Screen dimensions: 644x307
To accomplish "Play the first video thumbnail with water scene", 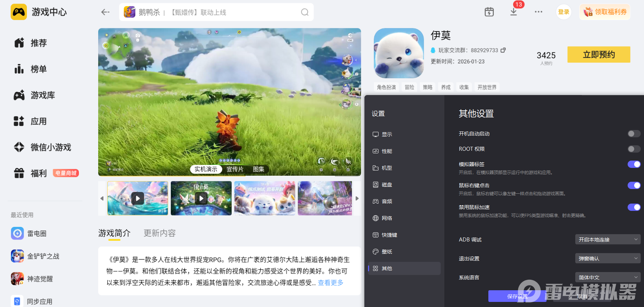I will pos(138,198).
